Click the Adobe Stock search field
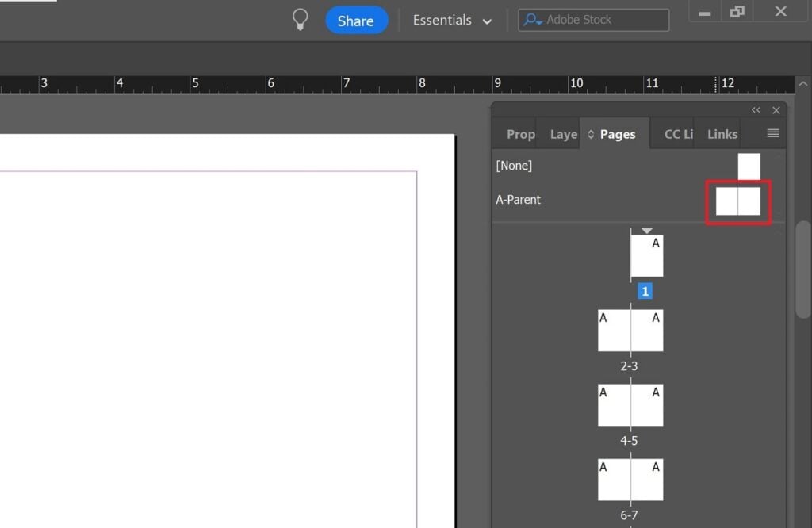 (593, 20)
